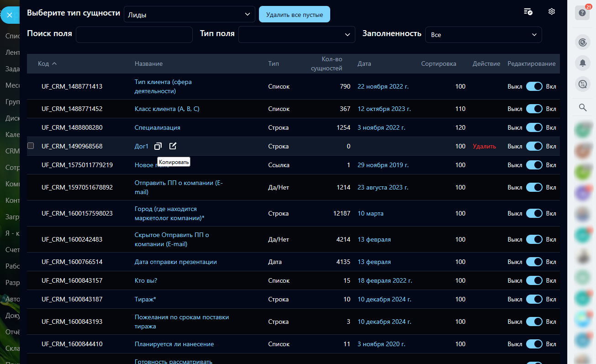Open the settings gear icon
Image resolution: width=596 pixels, height=364 pixels.
pyautogui.click(x=551, y=12)
